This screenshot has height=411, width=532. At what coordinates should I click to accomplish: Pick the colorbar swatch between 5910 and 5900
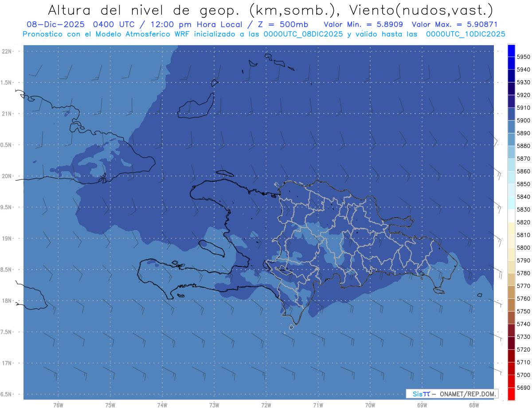coord(511,114)
